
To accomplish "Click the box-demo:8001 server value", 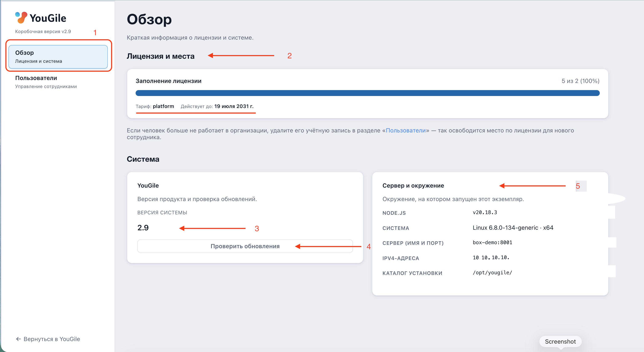I will tap(493, 243).
